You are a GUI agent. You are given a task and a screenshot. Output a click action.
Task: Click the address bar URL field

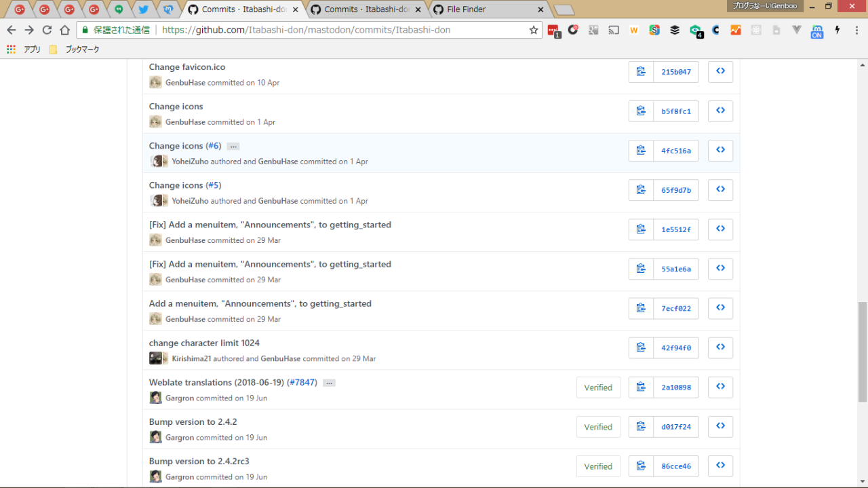[x=339, y=30]
